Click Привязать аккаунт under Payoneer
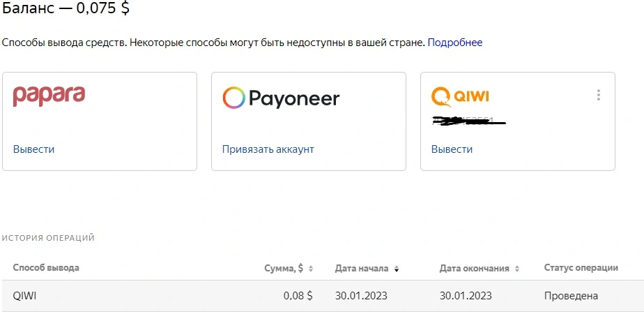This screenshot has height=314, width=644. coord(268,149)
